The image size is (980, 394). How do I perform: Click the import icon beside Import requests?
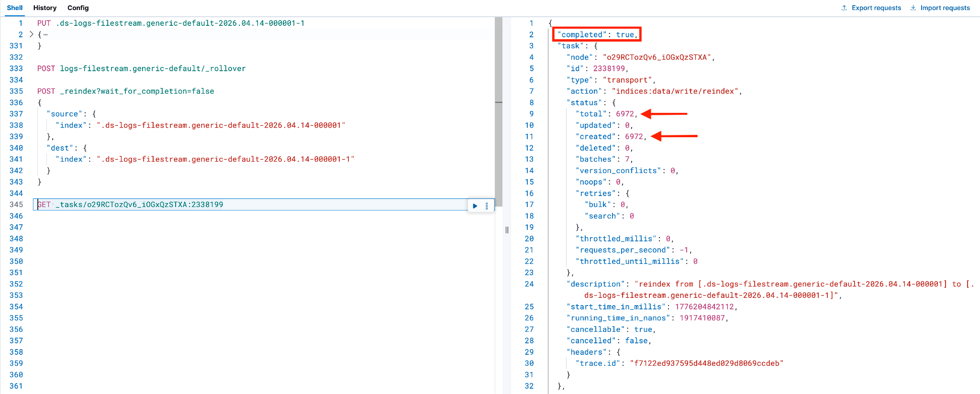pyautogui.click(x=913, y=8)
